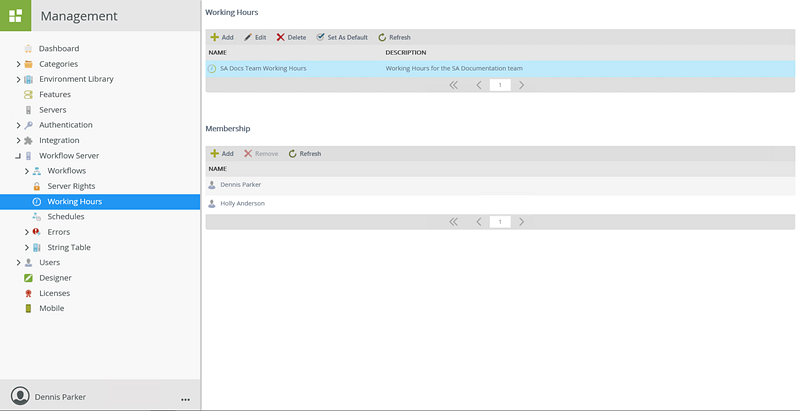Image resolution: width=800 pixels, height=411 pixels.
Task: Click the green Management app grid icon
Action: [x=15, y=15]
